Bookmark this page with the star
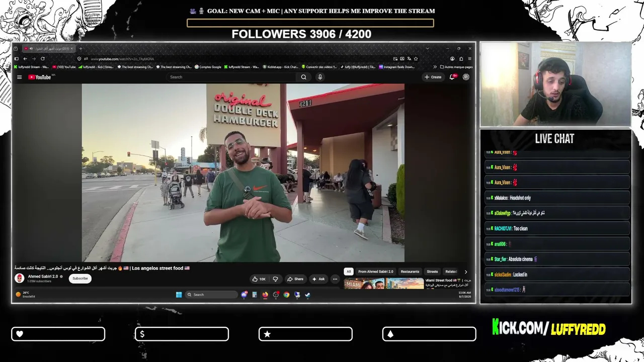This screenshot has height=362, width=644. [x=416, y=59]
